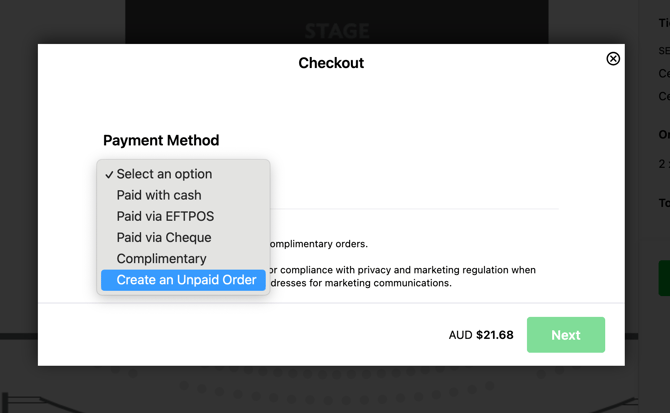Close the Checkout dialog with the X icon

pyautogui.click(x=613, y=59)
